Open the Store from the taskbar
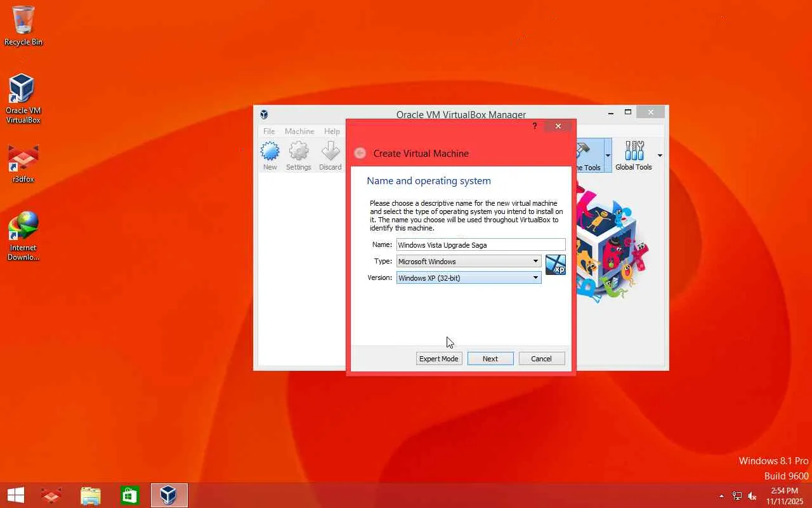 (129, 495)
